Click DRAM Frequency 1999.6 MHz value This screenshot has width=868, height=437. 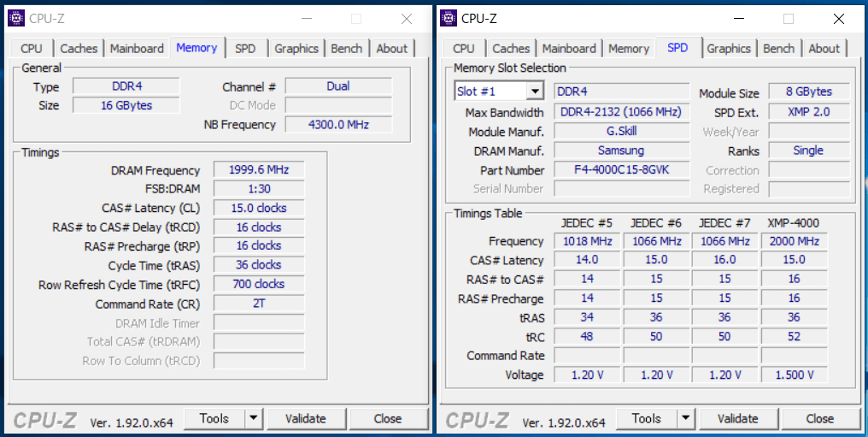click(259, 170)
